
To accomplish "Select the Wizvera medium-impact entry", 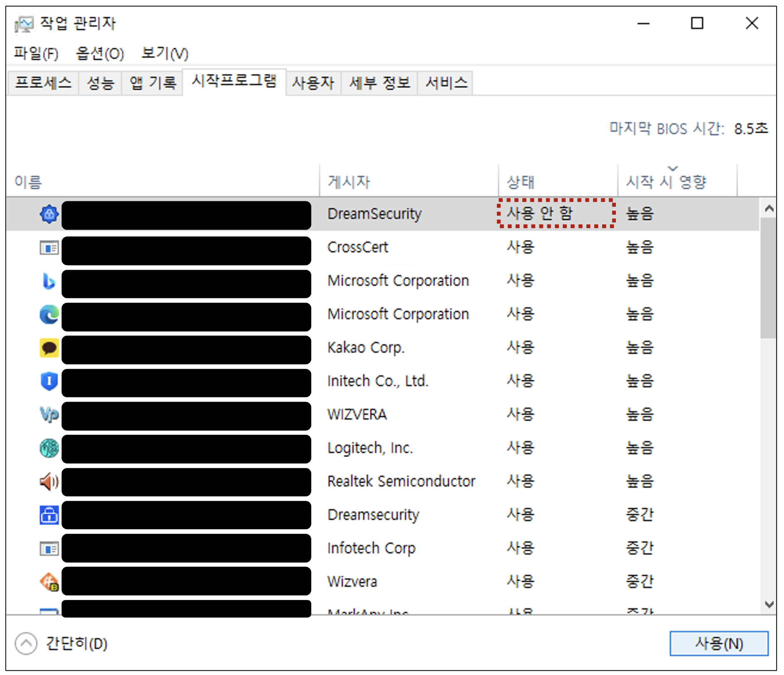I will [352, 582].
